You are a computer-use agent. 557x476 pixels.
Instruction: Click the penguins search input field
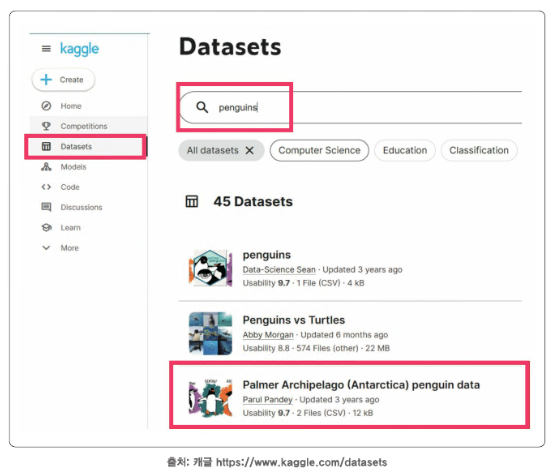[351, 107]
